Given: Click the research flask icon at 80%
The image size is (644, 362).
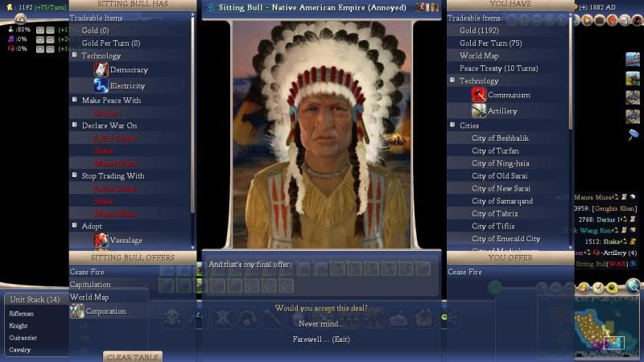Looking at the screenshot, I should click(11, 30).
